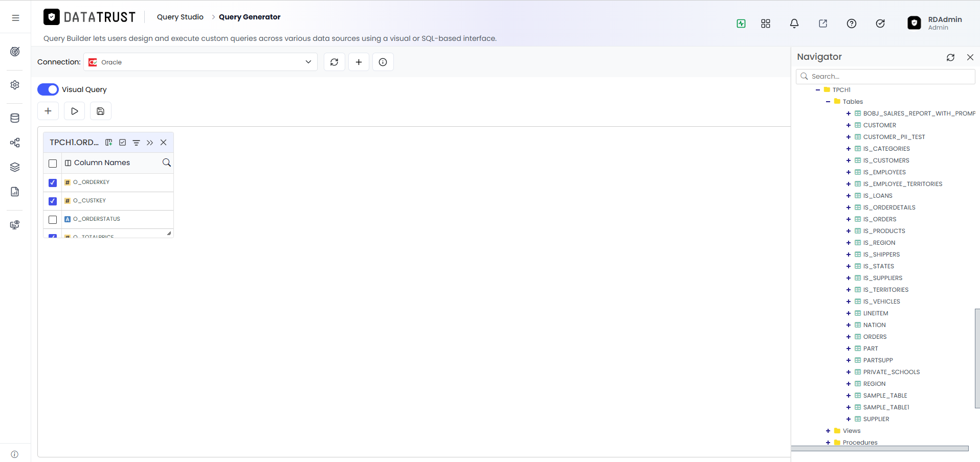Expand the CUSTOMER table node

coord(849,125)
